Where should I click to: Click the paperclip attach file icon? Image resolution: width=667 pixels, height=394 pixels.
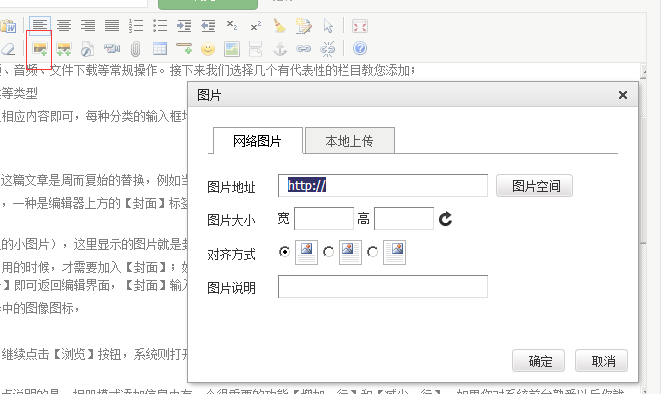135,49
